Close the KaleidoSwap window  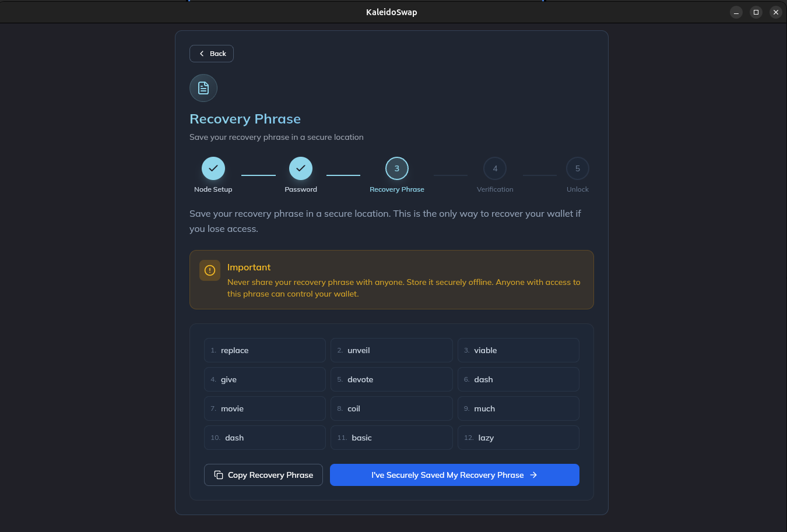coord(776,12)
